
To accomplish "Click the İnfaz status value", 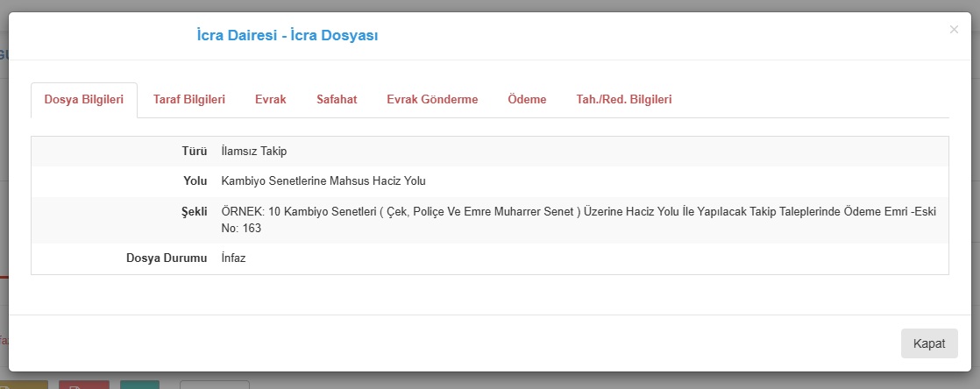I will [x=234, y=258].
